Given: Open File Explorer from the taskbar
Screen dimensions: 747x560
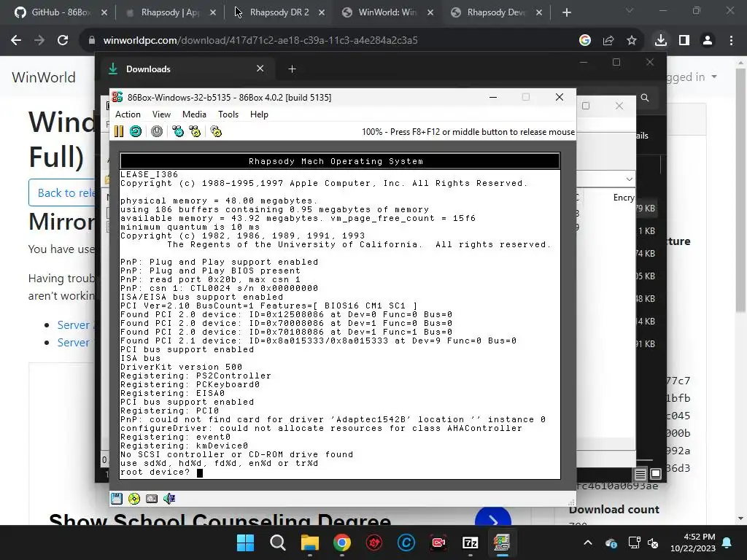Looking at the screenshot, I should pos(309,542).
